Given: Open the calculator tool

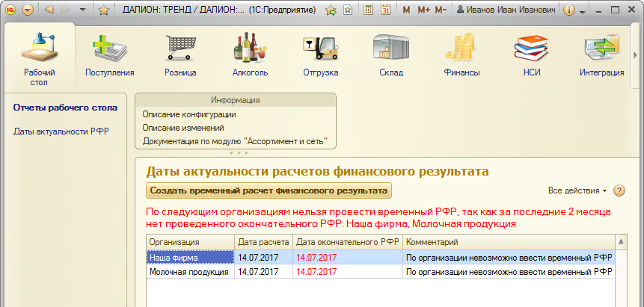Looking at the screenshot, I should point(369,10).
